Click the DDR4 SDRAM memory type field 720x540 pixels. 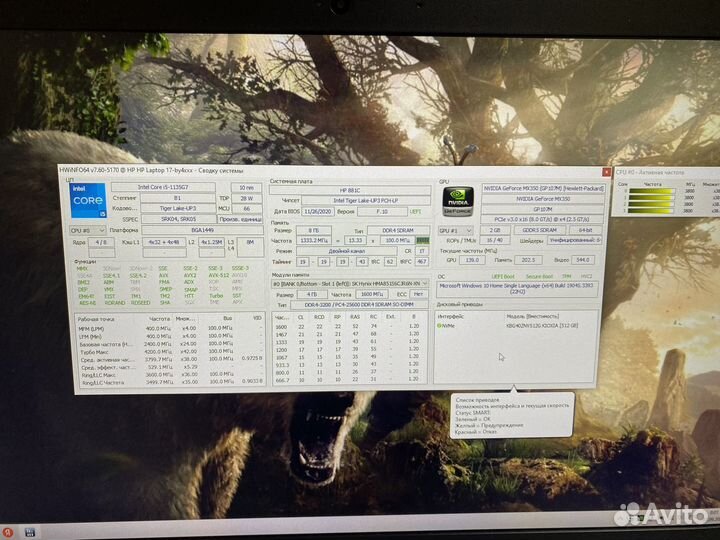(x=398, y=231)
